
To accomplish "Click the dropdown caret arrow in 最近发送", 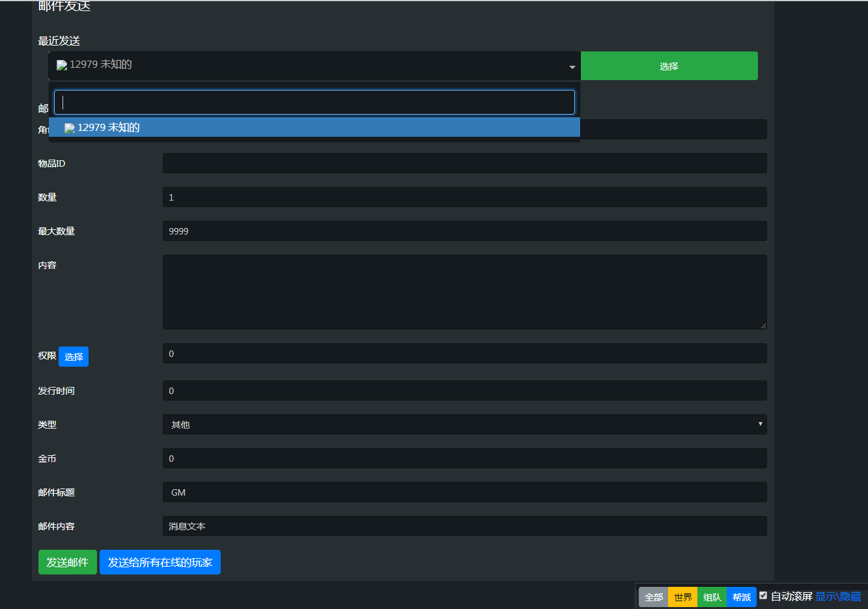I will click(x=572, y=67).
